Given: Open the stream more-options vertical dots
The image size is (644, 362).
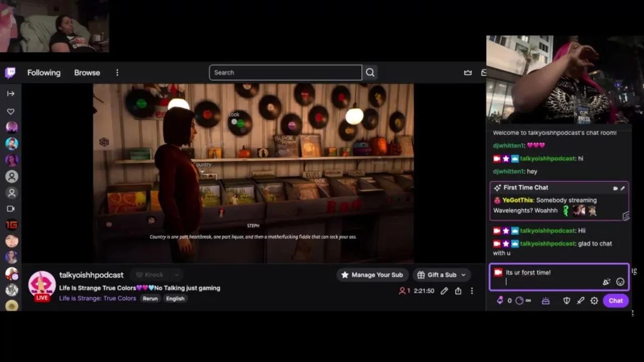Looking at the screenshot, I should 472,291.
